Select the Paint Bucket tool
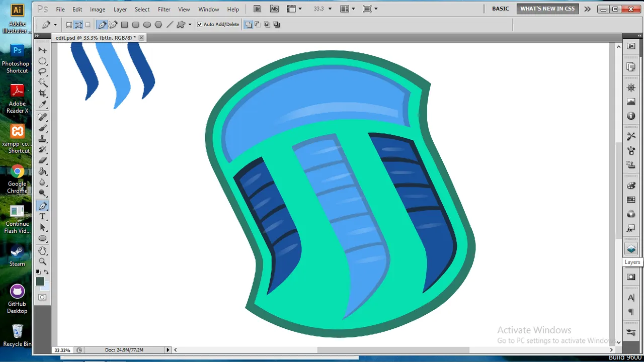Viewport: 644px width, 362px height. [x=43, y=172]
